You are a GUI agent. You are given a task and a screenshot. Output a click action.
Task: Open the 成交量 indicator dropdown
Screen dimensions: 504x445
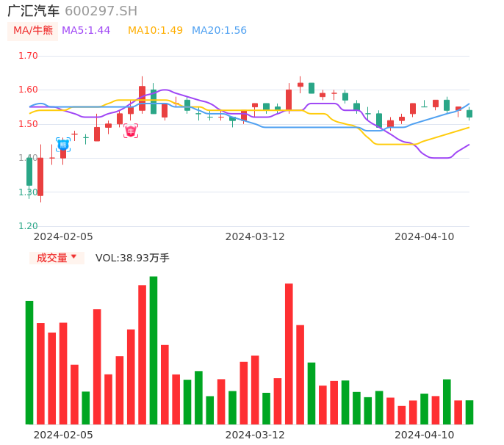[57, 258]
